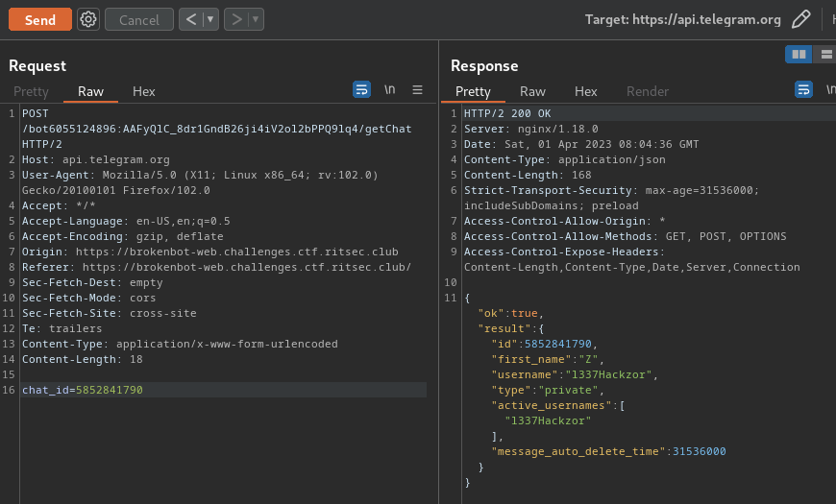This screenshot has width=836, height=504.
Task: Select side-by-side split layout icon
Action: [x=799, y=55]
